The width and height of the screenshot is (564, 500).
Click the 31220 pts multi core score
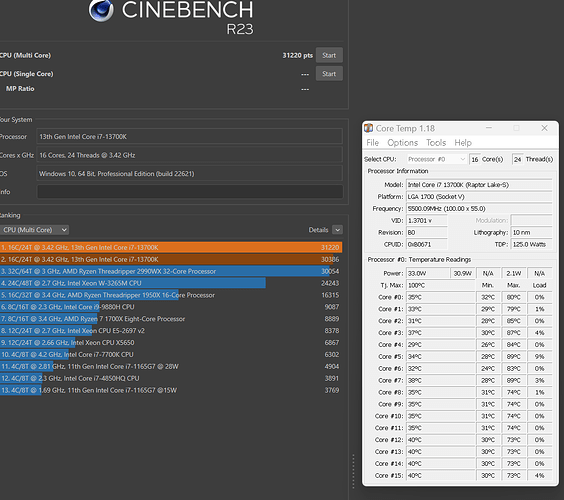click(297, 55)
